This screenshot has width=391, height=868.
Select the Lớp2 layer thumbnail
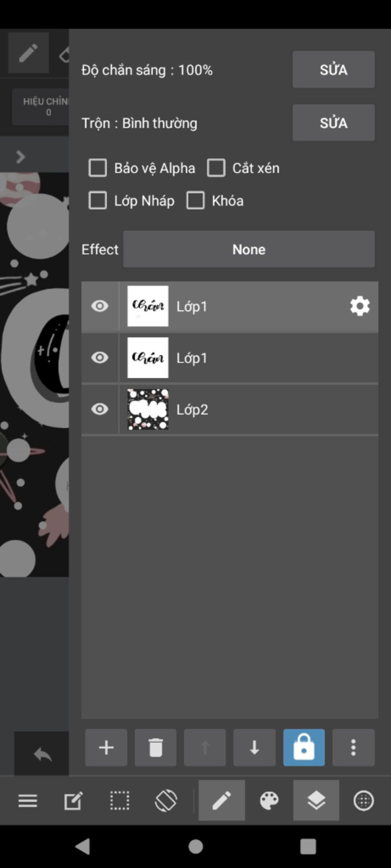pos(148,409)
